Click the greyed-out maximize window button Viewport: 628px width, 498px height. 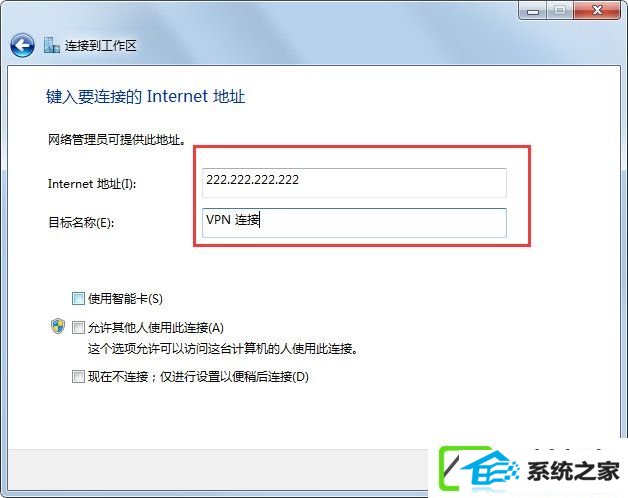click(560, 11)
